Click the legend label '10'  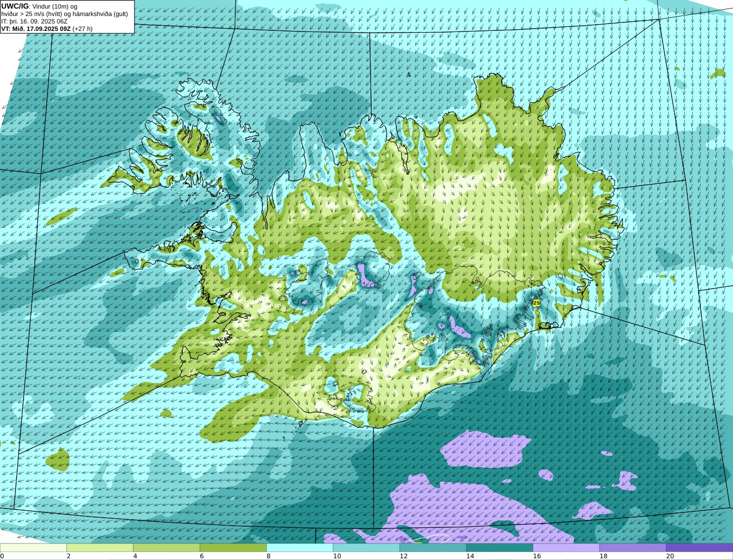click(336, 556)
